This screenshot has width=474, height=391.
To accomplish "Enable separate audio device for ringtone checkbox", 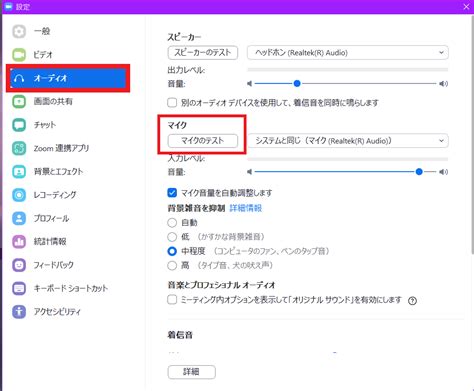I will coord(172,102).
